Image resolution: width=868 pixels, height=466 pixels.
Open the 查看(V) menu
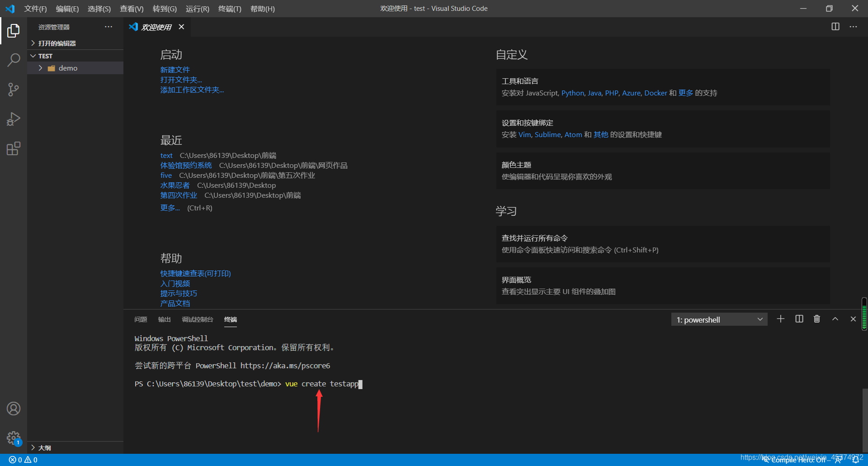(132, 9)
